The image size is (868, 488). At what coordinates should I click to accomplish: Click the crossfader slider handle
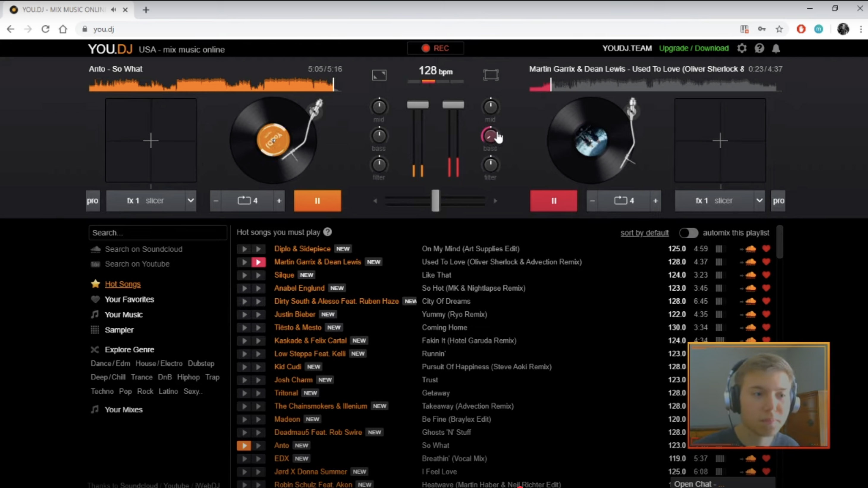point(435,201)
